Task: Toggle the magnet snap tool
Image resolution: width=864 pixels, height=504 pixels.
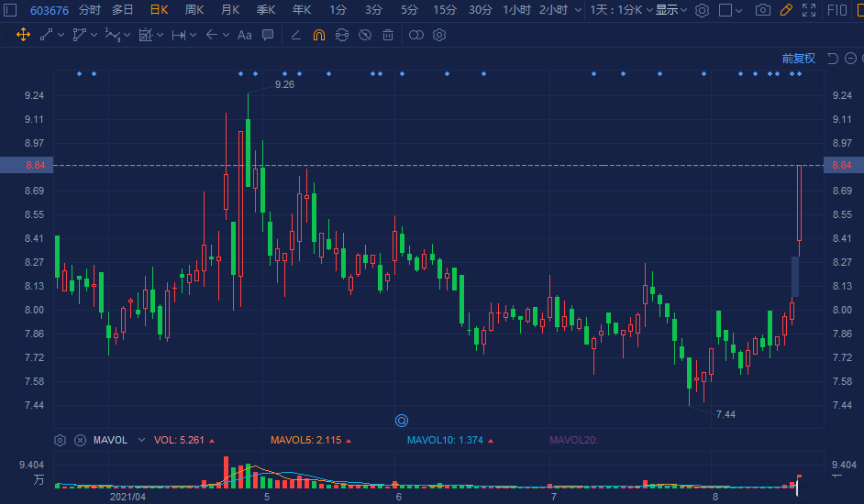Action: [318, 35]
